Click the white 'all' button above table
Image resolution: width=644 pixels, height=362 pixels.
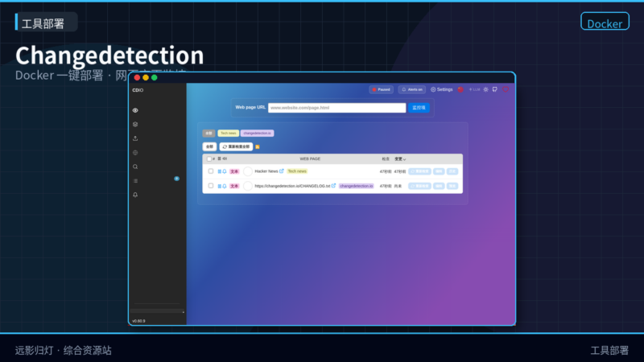click(x=209, y=146)
